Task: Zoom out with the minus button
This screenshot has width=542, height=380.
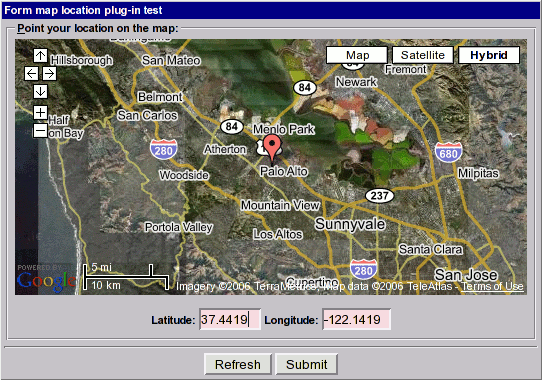Action: pos(40,131)
